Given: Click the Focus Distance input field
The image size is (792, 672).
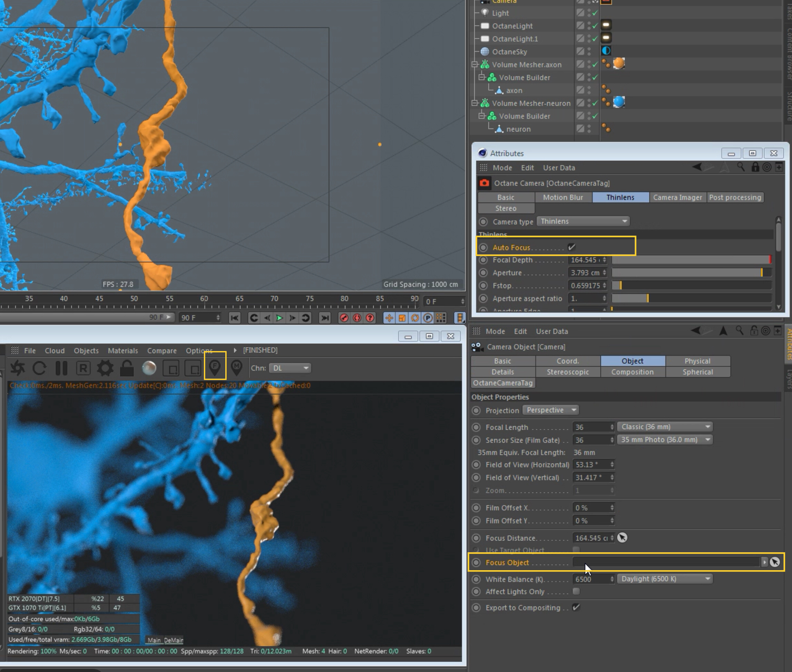Looking at the screenshot, I should (x=591, y=538).
